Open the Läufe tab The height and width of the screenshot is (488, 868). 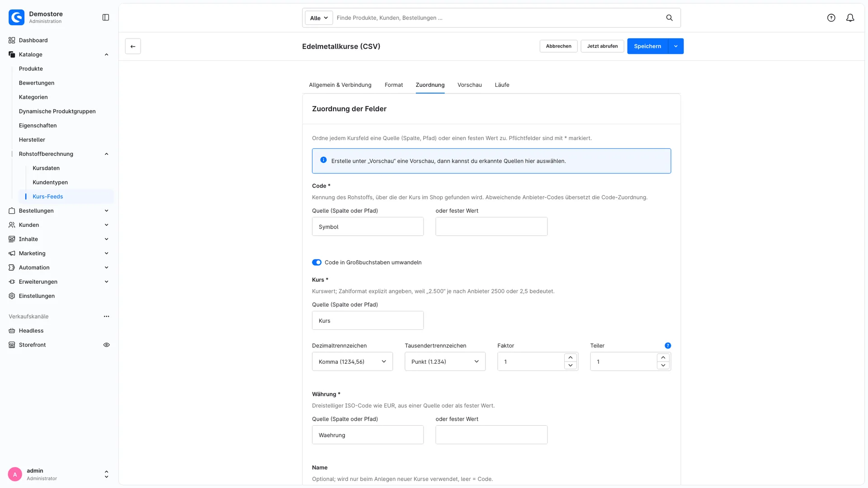point(502,85)
